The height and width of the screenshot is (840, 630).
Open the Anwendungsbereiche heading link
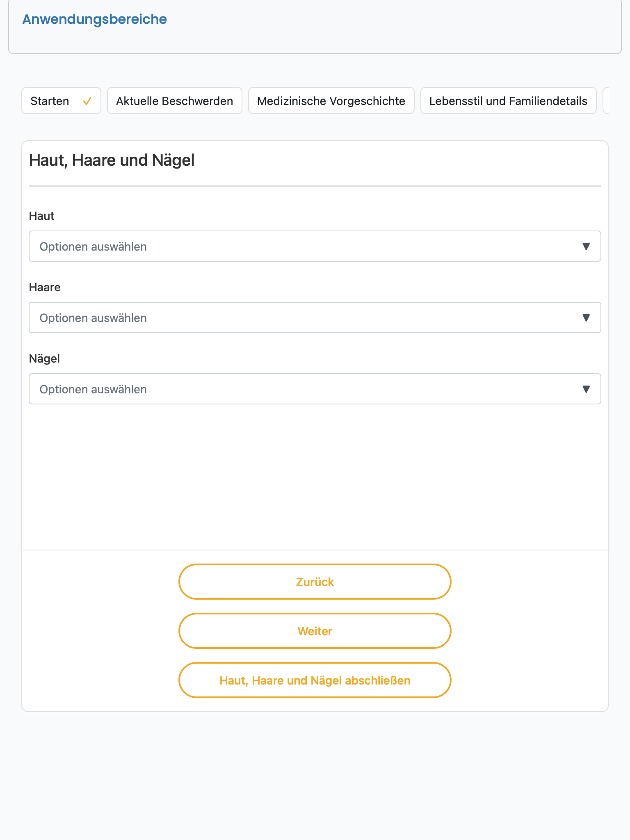95,19
